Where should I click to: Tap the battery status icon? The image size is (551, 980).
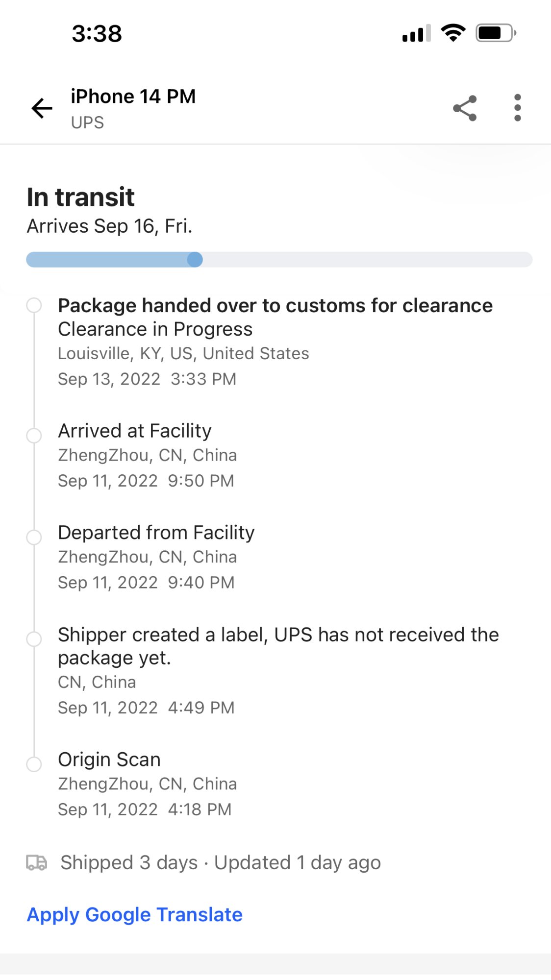pyautogui.click(x=496, y=33)
